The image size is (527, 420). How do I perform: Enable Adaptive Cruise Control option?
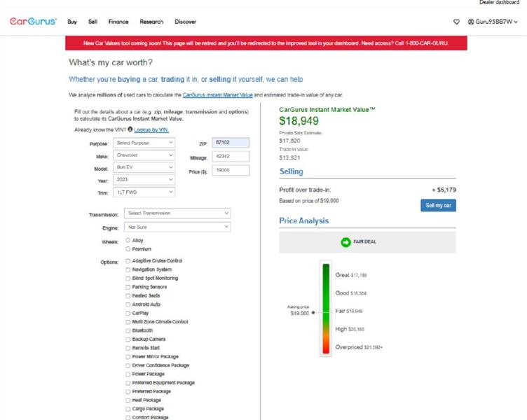[128, 261]
